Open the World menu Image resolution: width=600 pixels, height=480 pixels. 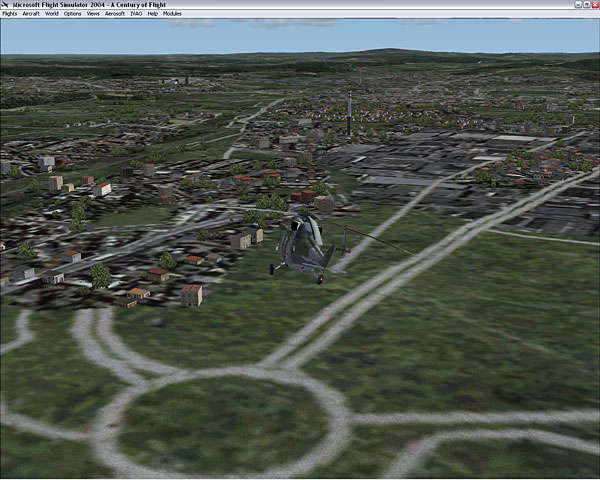coord(52,14)
